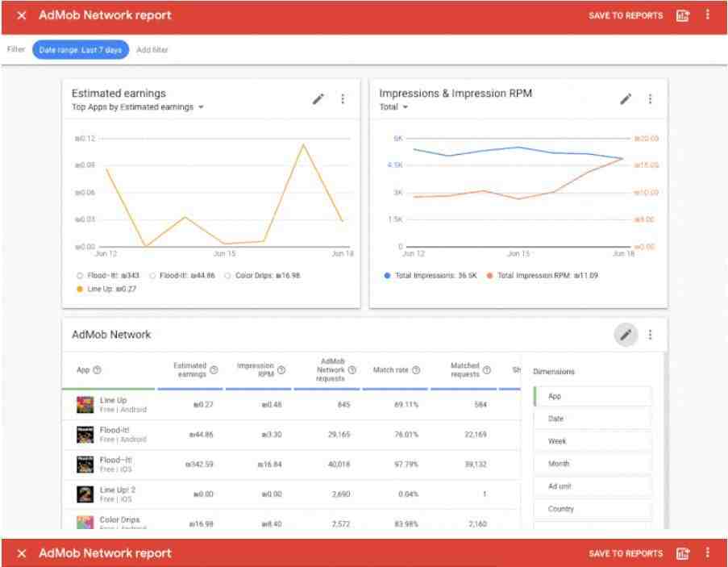Select the Month dimension
728x567 pixels.
coord(593,464)
